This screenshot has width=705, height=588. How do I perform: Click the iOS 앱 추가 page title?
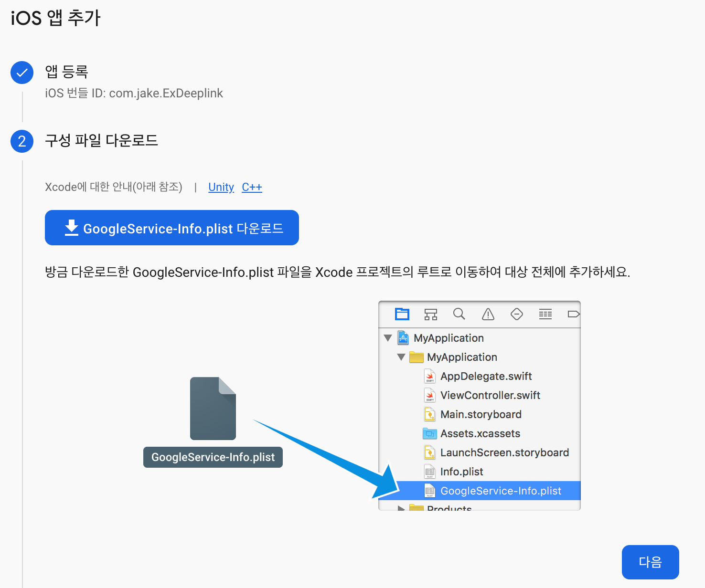coord(55,18)
